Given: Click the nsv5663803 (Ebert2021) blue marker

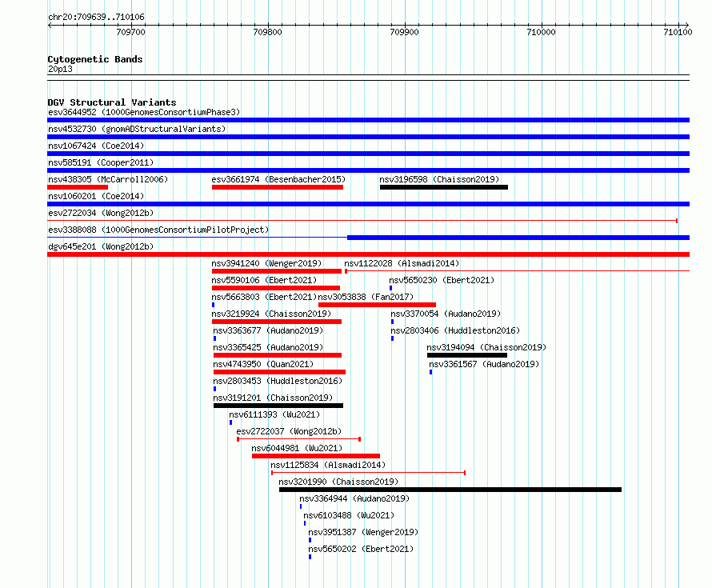Looking at the screenshot, I should point(213,305).
